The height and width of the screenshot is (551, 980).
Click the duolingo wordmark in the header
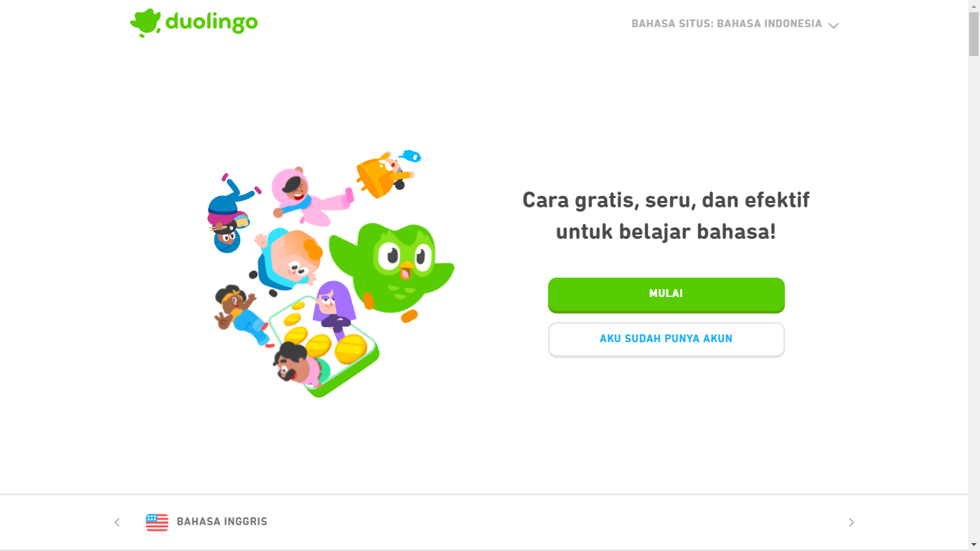point(211,23)
